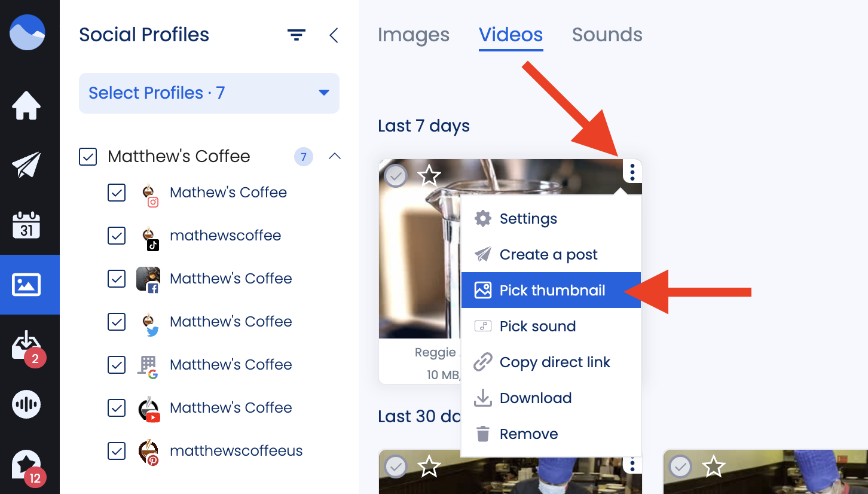Uncheck the TikTok mathewscoffee profile checkbox
This screenshot has width=868, height=494.
pos(117,236)
